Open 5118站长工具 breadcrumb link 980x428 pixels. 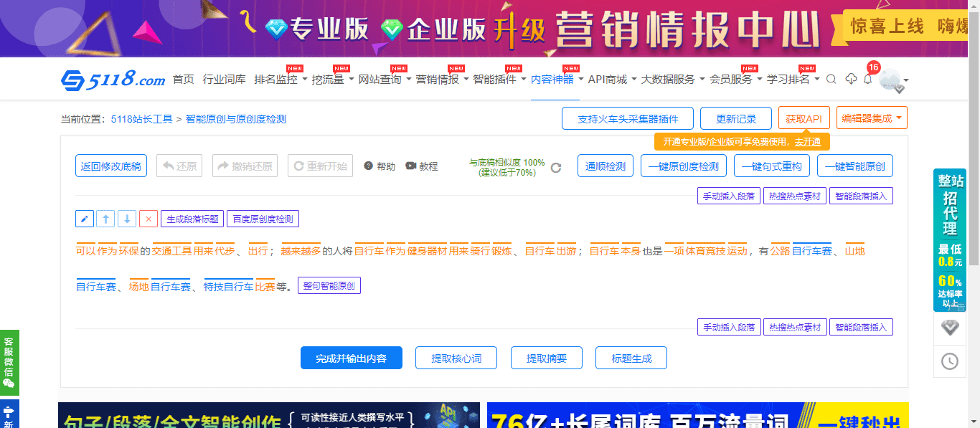click(x=141, y=119)
